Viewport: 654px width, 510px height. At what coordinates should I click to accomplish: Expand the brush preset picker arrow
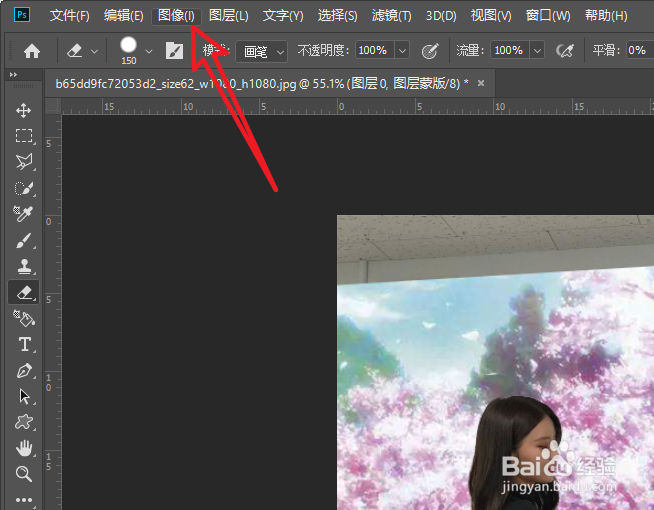[x=149, y=52]
